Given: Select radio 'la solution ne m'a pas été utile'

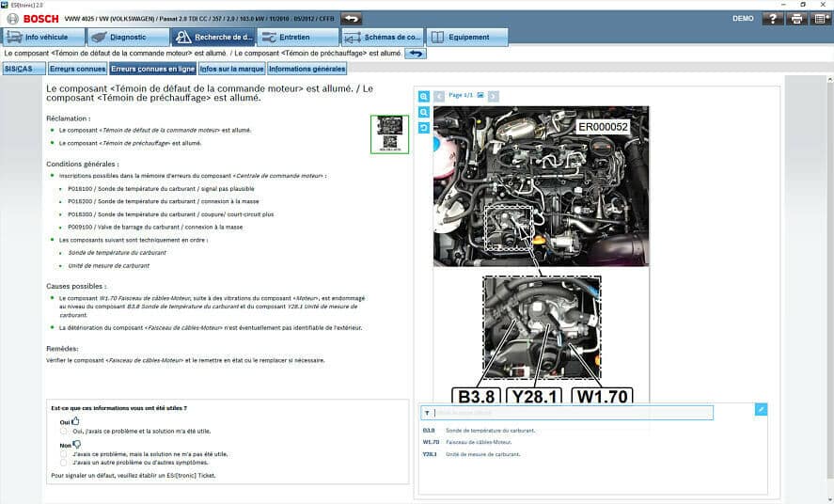Looking at the screenshot, I should click(64, 454).
